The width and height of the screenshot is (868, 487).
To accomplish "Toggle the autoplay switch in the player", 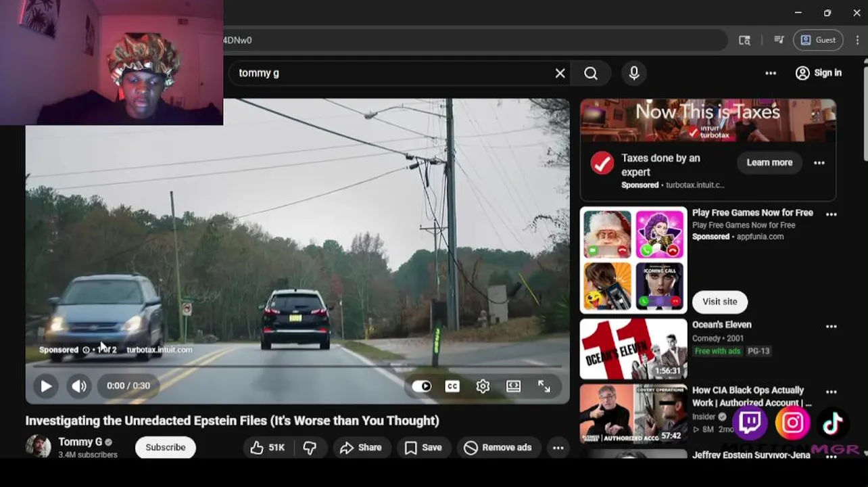I will (x=422, y=386).
